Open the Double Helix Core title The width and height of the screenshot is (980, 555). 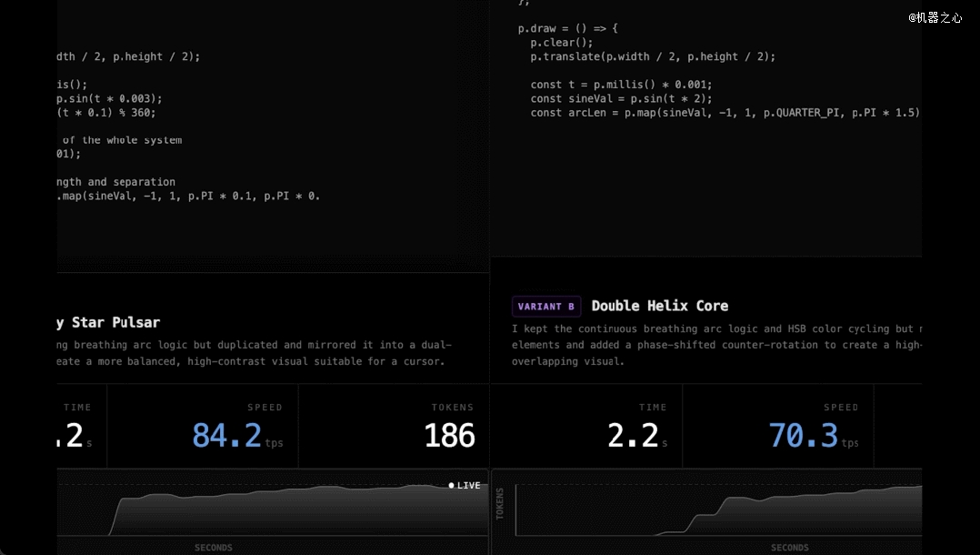(659, 307)
